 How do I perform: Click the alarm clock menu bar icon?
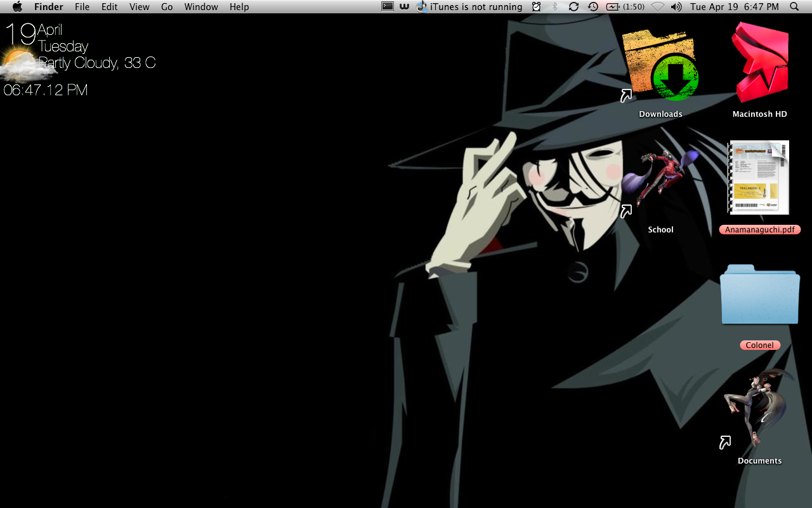(537, 6)
